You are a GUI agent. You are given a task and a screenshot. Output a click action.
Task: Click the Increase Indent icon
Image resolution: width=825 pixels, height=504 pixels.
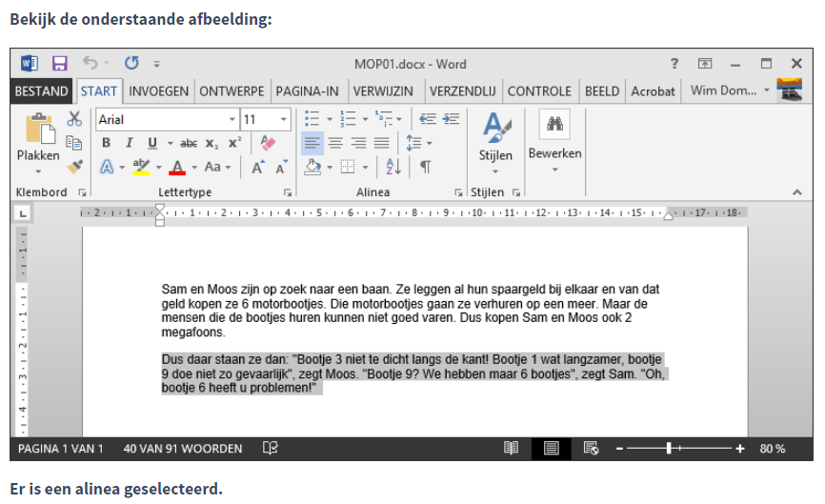click(451, 119)
